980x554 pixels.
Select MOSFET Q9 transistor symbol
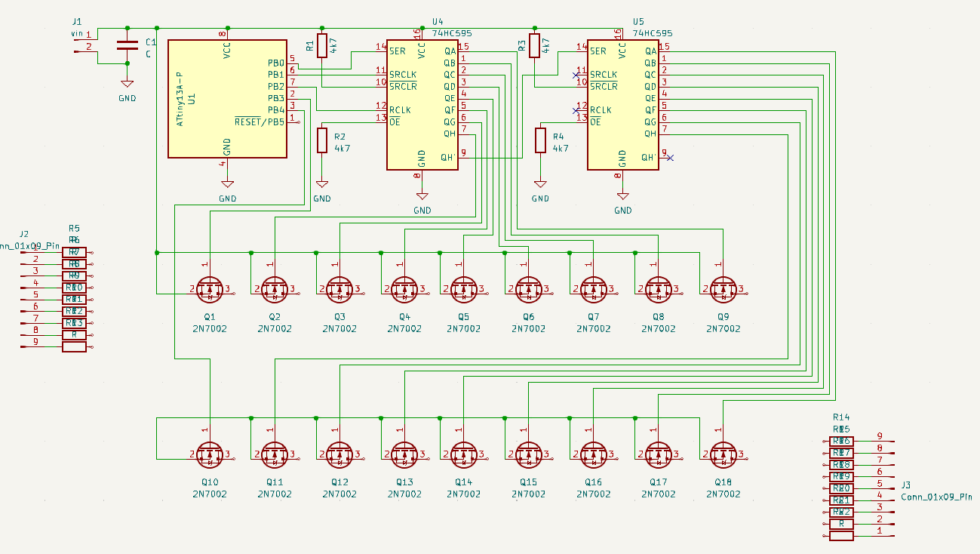(x=723, y=288)
